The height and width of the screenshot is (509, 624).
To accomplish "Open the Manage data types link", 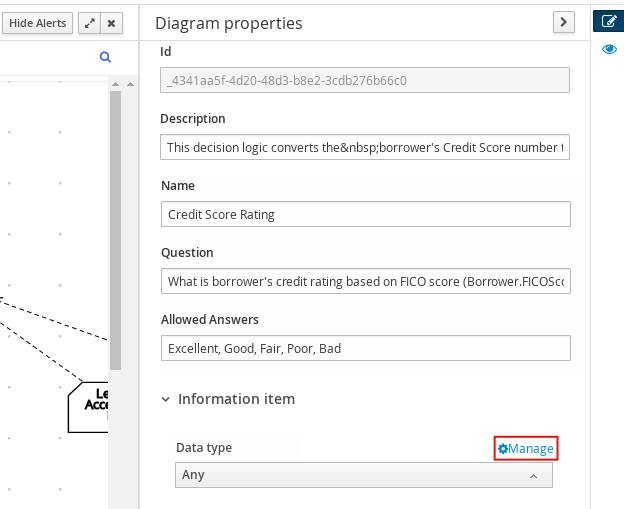I will [x=531, y=449].
